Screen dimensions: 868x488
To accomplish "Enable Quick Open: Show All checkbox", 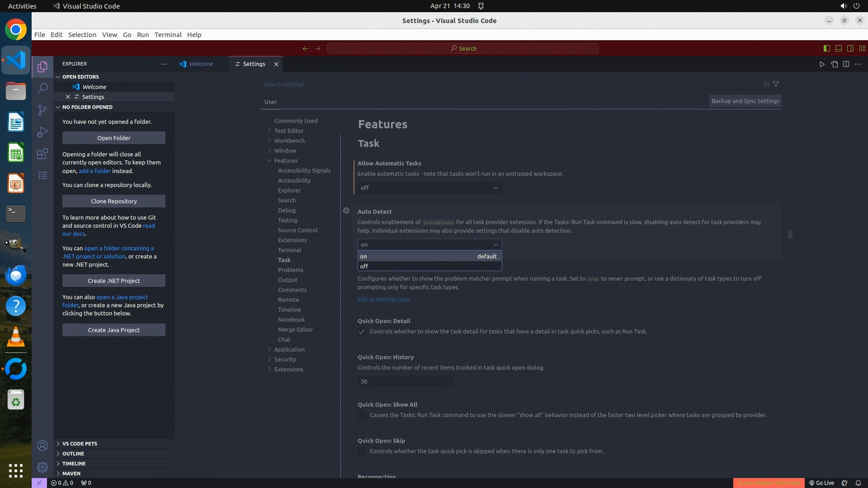I will click(x=362, y=415).
